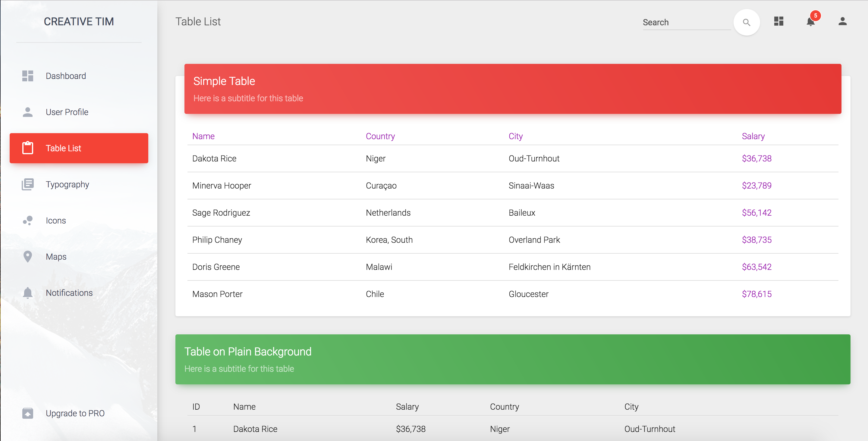Click the Icons bubble chart icon
Viewport: 868px width, 441px height.
click(x=28, y=221)
